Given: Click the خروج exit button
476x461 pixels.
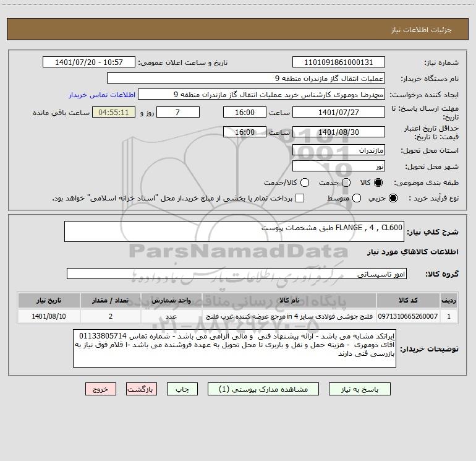Looking at the screenshot, I should pyautogui.click(x=101, y=389).
